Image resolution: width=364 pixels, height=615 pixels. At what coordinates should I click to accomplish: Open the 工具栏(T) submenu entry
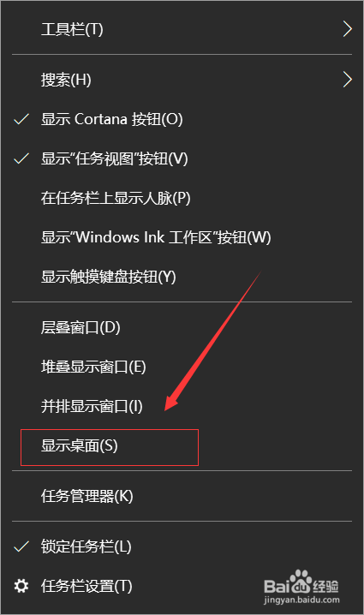click(x=182, y=29)
